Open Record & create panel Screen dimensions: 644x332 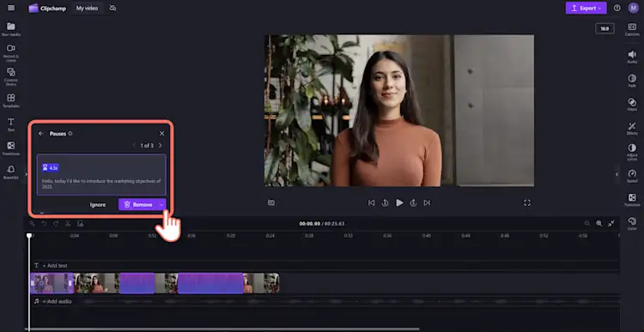tap(11, 53)
